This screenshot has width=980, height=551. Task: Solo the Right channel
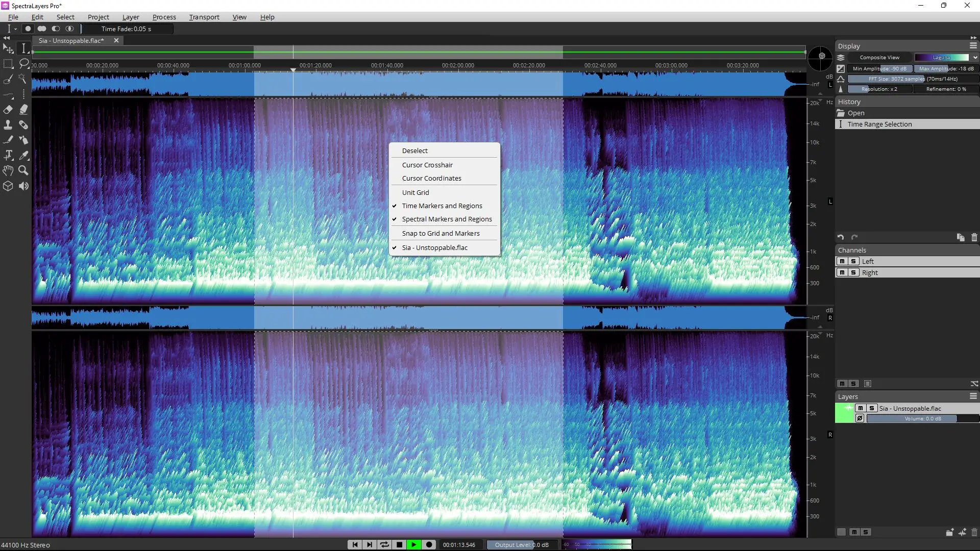point(853,272)
